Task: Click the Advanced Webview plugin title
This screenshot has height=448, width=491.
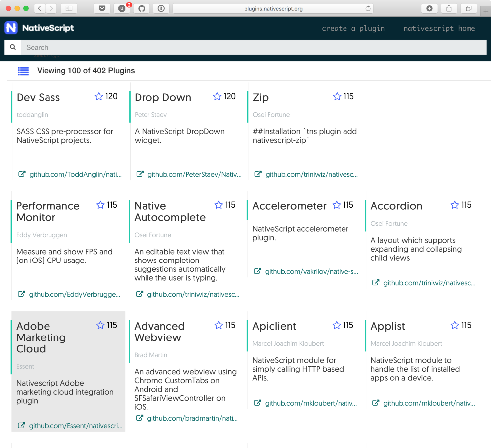Action: (x=159, y=332)
